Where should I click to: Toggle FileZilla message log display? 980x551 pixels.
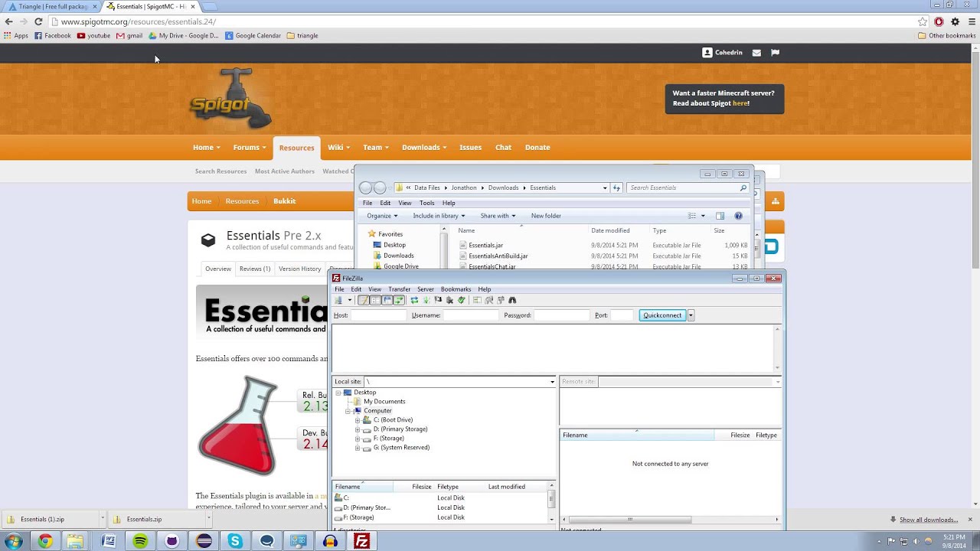(364, 300)
